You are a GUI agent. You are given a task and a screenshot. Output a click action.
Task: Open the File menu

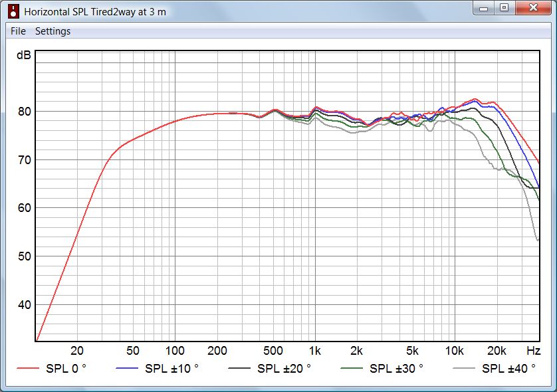click(18, 31)
